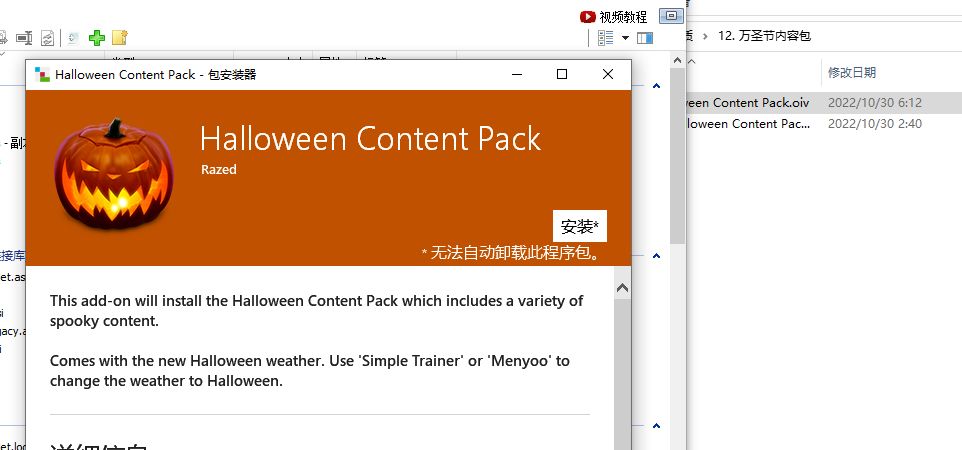Click the 12. 万圣节内容包 breadcrumb

click(764, 36)
